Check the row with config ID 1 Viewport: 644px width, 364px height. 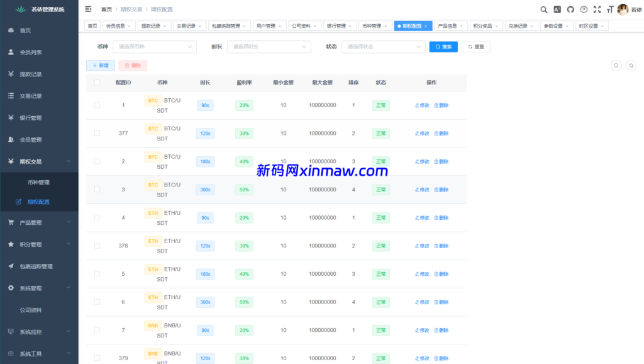[97, 105]
